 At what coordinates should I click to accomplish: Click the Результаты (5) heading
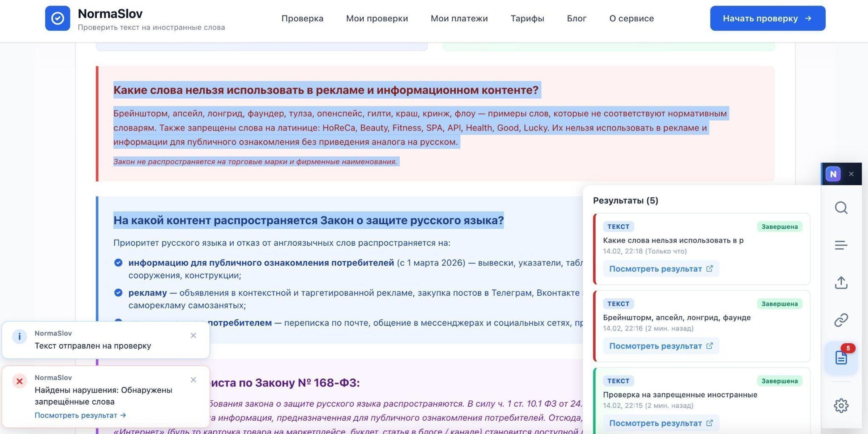pos(625,201)
